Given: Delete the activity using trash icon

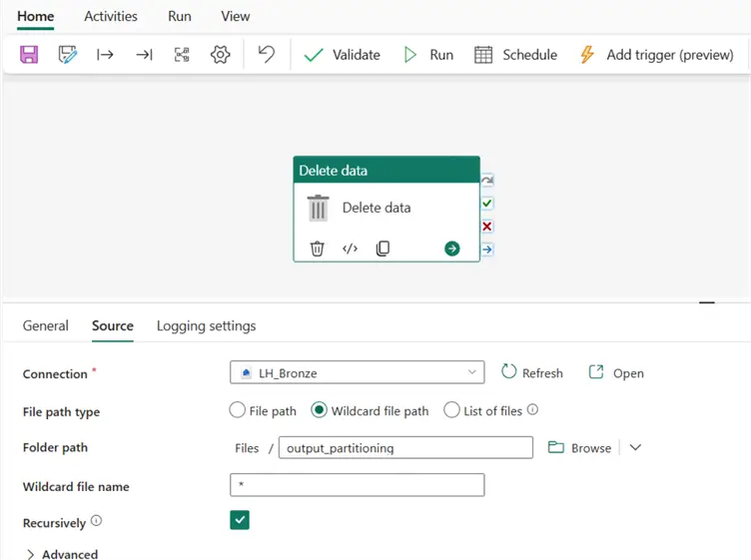Looking at the screenshot, I should click(x=317, y=249).
